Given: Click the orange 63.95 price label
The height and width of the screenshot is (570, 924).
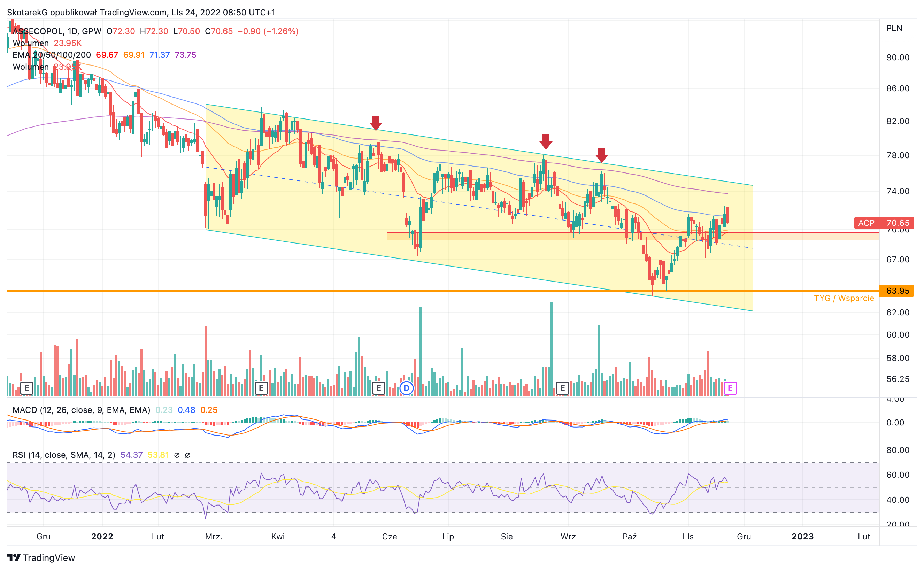Looking at the screenshot, I should (897, 291).
